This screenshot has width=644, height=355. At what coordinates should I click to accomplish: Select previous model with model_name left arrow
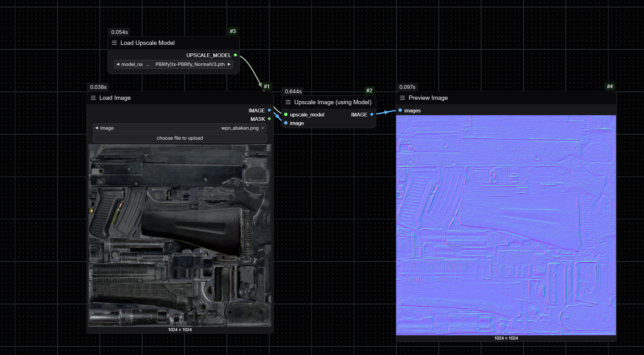coord(118,64)
